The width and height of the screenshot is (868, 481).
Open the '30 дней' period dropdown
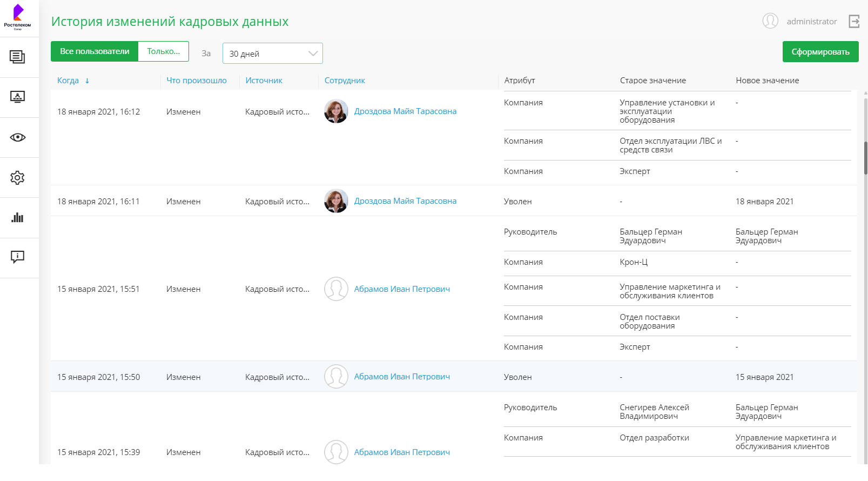tap(272, 54)
